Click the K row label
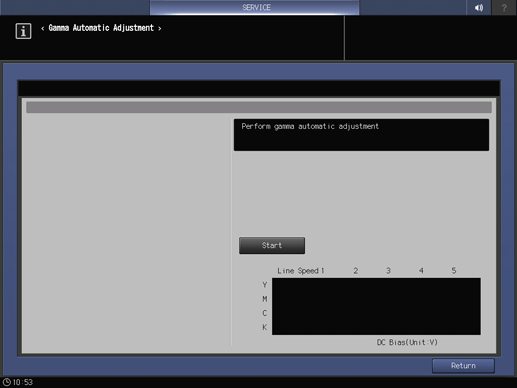517x388 pixels. coord(265,327)
